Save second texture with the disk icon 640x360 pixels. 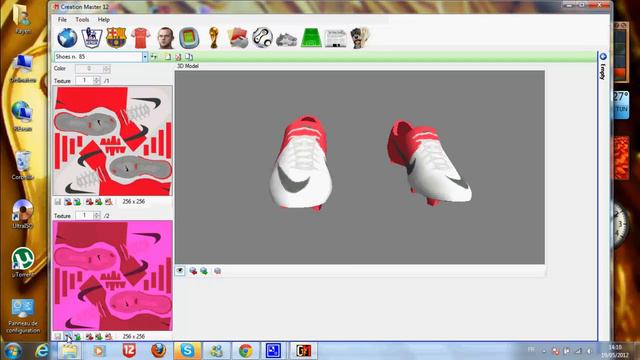click(58, 336)
